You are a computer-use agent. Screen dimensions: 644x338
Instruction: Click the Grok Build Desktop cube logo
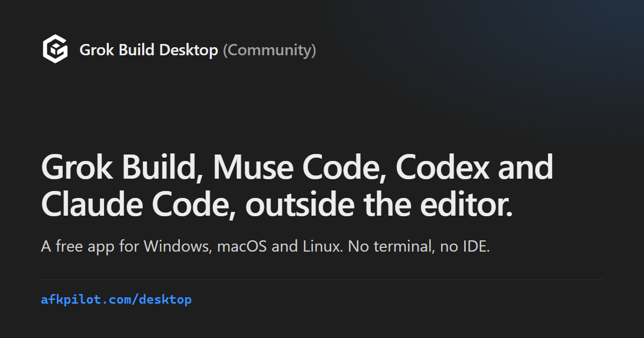tap(55, 49)
